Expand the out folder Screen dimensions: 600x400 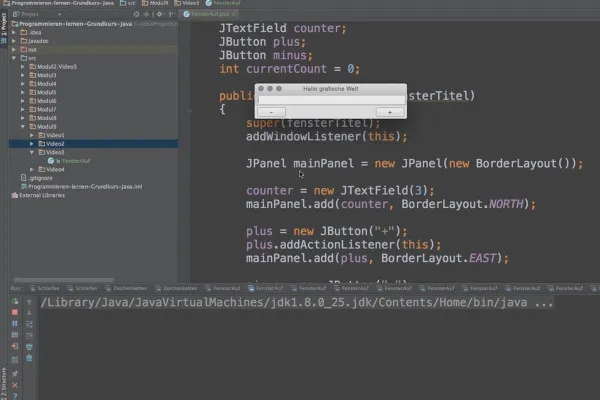[14, 50]
